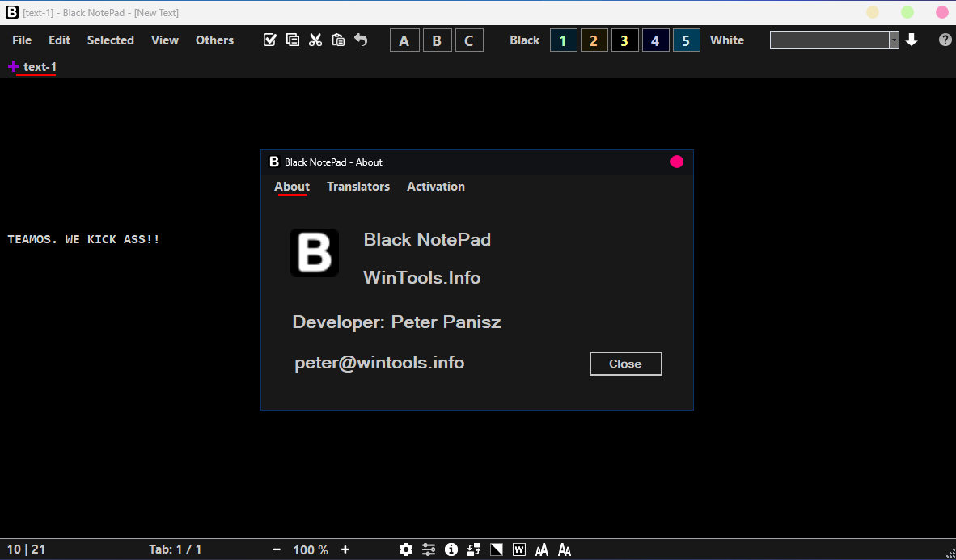
Task: Click the window resize grip corner
Action: click(950, 554)
